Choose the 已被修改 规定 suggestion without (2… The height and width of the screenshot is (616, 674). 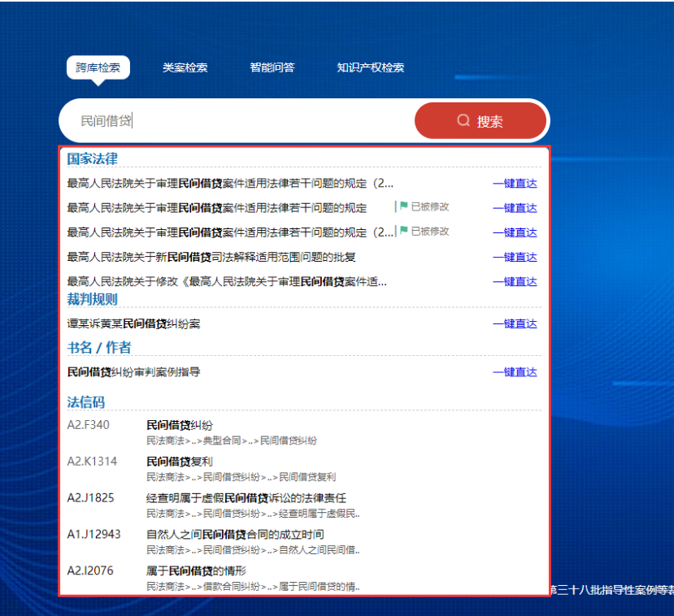click(216, 208)
